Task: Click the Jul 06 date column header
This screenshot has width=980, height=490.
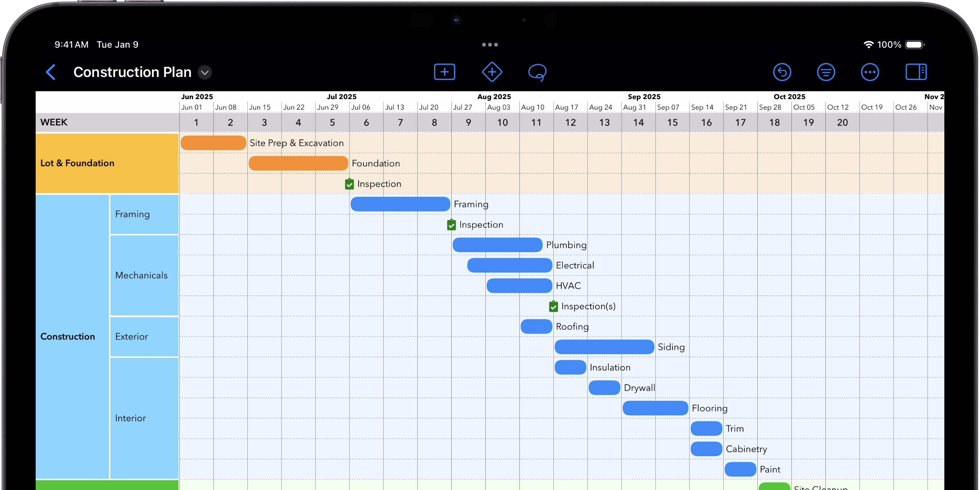Action: click(361, 107)
